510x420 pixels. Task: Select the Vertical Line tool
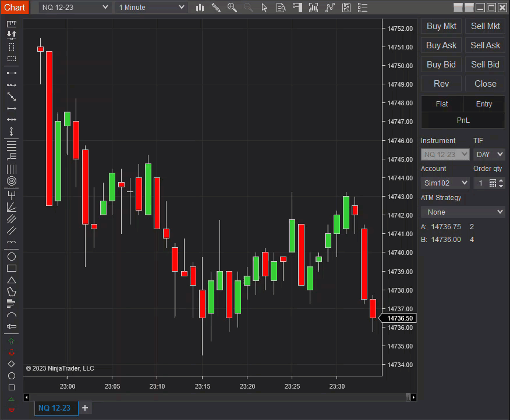12,131
